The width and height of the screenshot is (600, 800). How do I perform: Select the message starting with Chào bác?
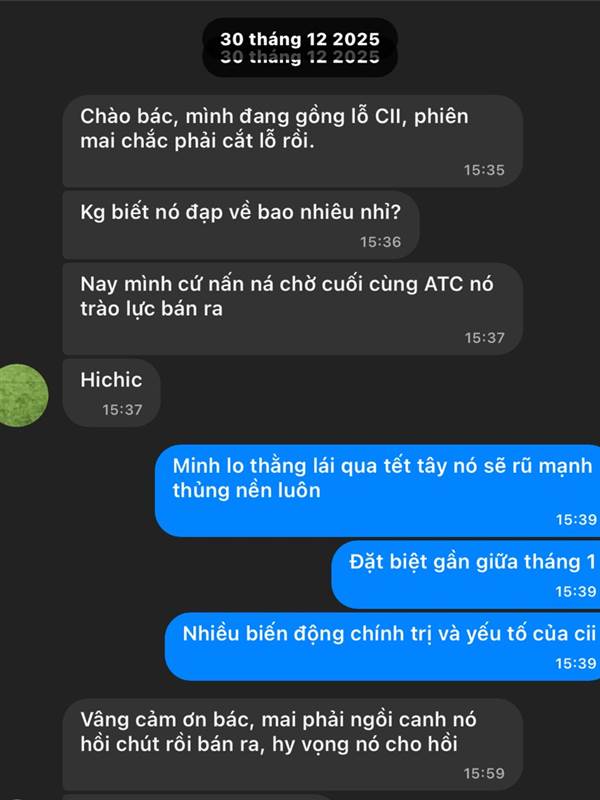pyautogui.click(x=292, y=141)
